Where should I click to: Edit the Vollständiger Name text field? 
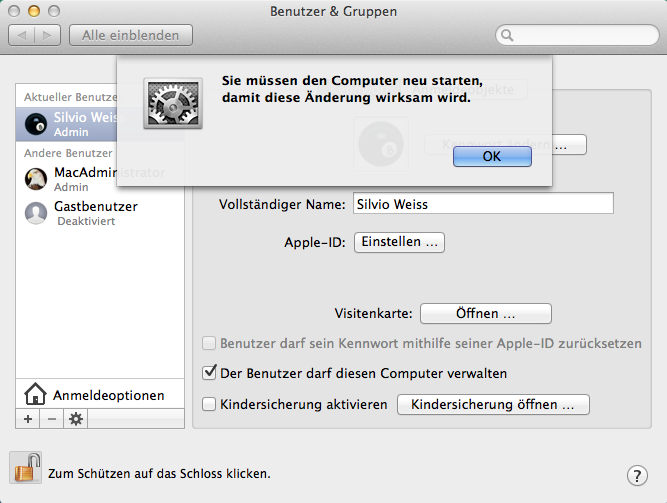(x=483, y=203)
